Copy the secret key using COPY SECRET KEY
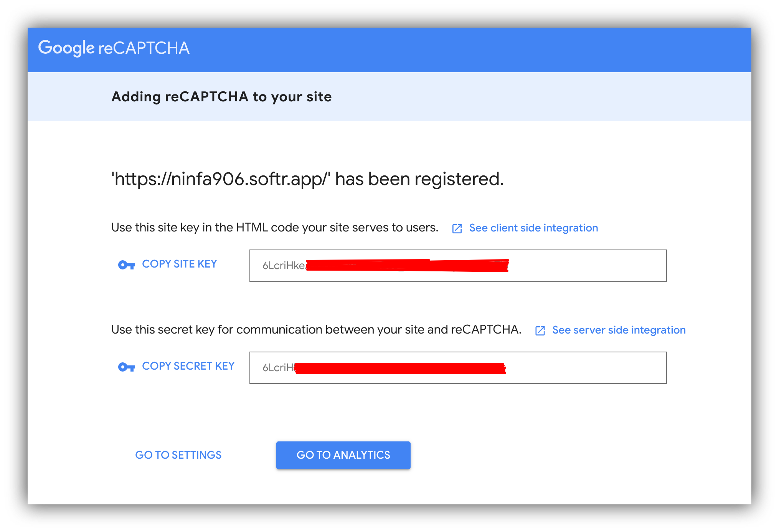 click(x=188, y=366)
